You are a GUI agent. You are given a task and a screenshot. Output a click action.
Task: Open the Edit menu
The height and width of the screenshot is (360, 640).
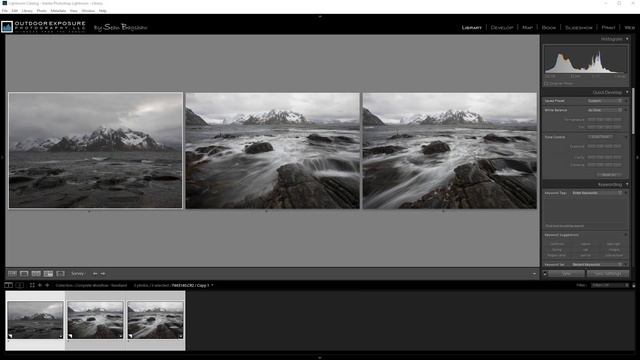pyautogui.click(x=15, y=11)
